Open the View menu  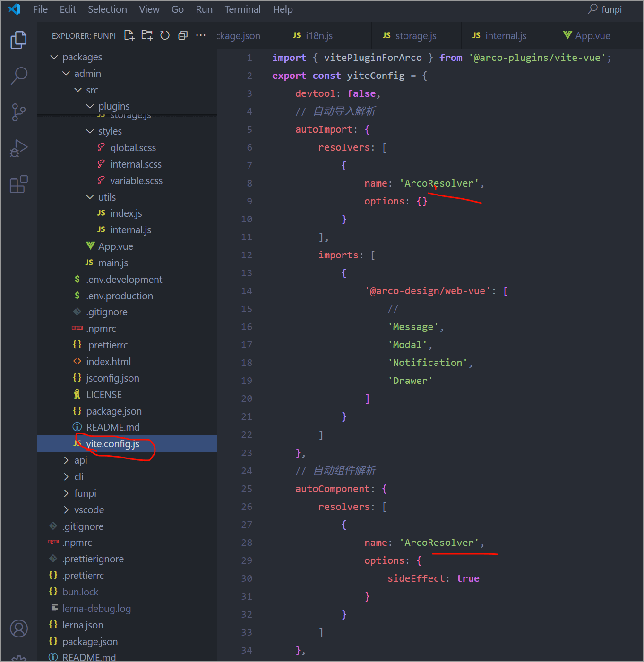click(x=149, y=9)
